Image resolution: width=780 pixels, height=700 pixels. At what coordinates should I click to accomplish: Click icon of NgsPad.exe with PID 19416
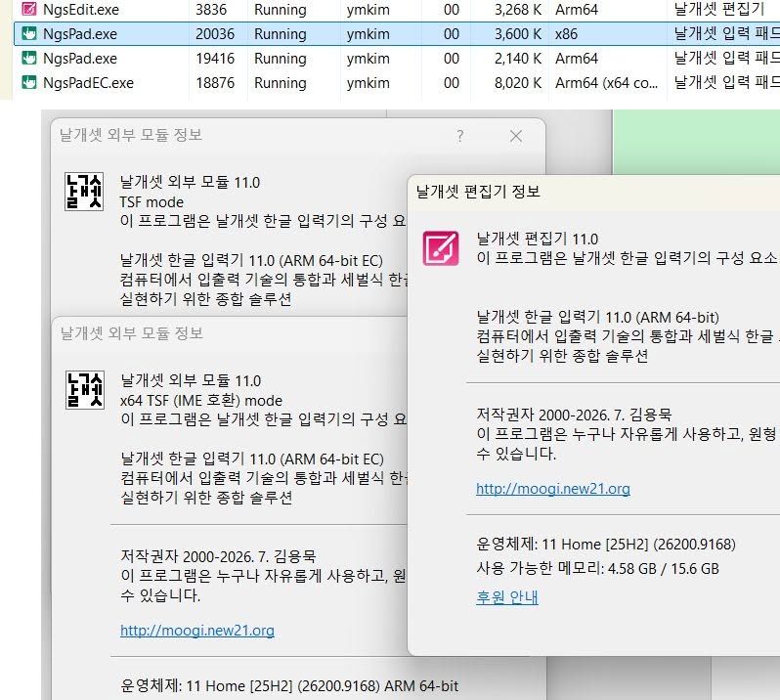(29, 58)
